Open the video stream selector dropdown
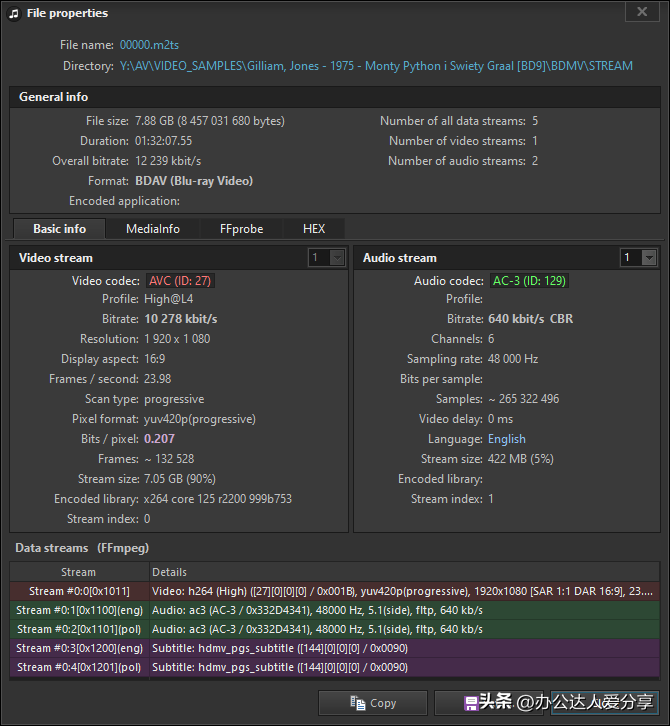Screen dimensions: 670x726 pyautogui.click(x=327, y=258)
